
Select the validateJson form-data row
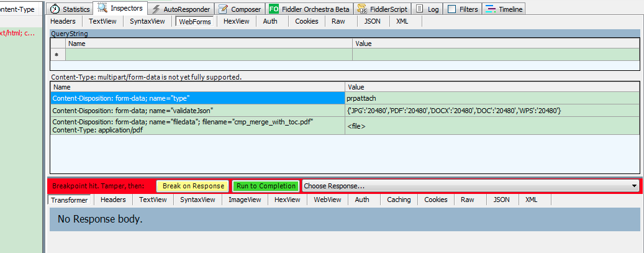click(197, 110)
